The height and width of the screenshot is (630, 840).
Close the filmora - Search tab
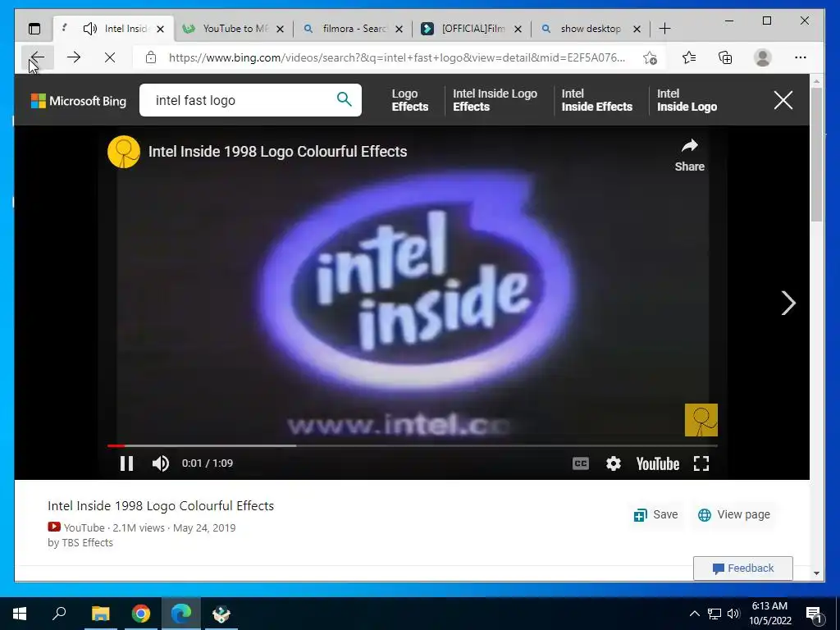click(x=399, y=29)
